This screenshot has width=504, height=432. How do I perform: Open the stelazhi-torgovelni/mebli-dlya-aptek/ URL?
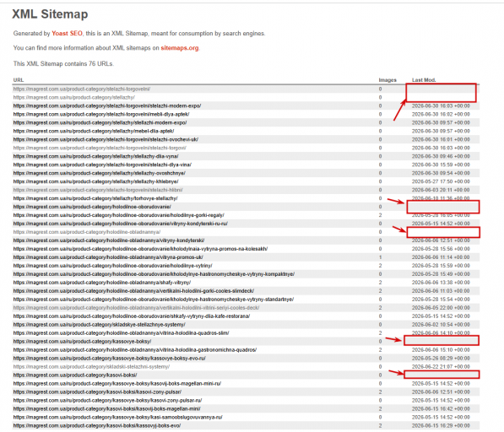[x=101, y=114]
